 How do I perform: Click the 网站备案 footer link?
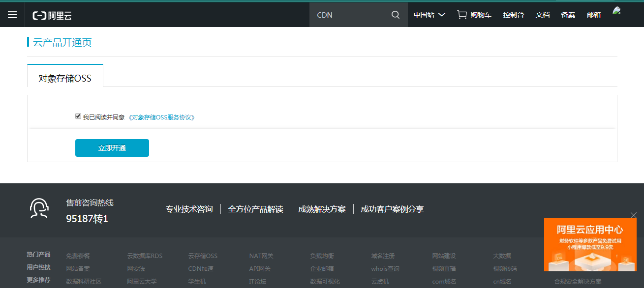click(78, 269)
